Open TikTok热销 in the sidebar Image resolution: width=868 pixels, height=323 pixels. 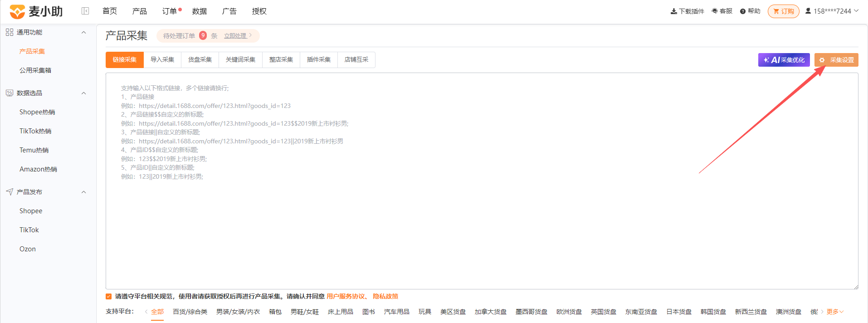click(x=35, y=131)
